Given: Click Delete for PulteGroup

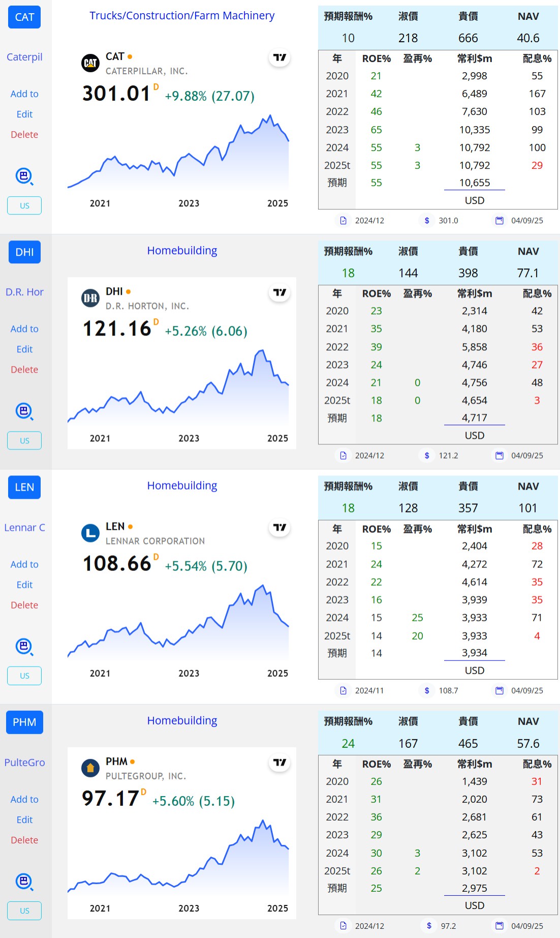Looking at the screenshot, I should 24,839.
